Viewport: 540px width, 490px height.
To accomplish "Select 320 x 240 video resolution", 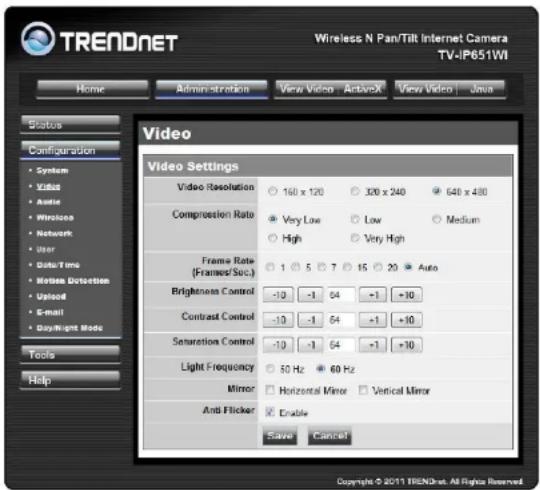I will (355, 191).
